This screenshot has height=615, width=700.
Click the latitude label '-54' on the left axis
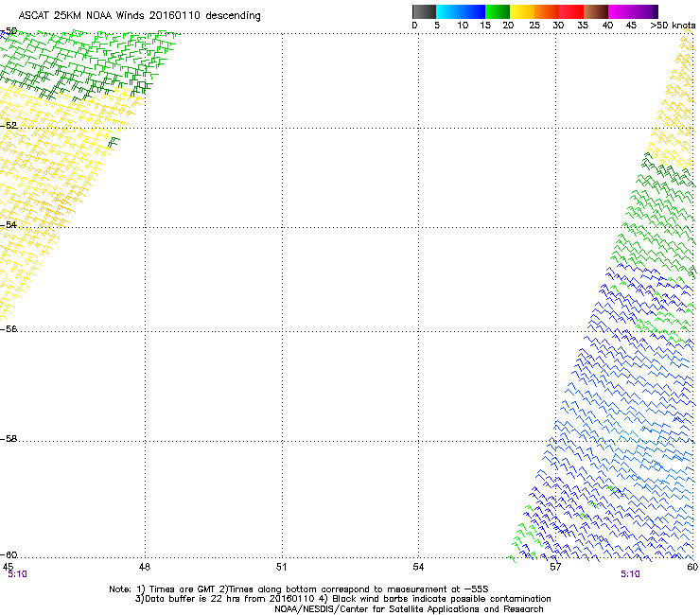(x=9, y=224)
